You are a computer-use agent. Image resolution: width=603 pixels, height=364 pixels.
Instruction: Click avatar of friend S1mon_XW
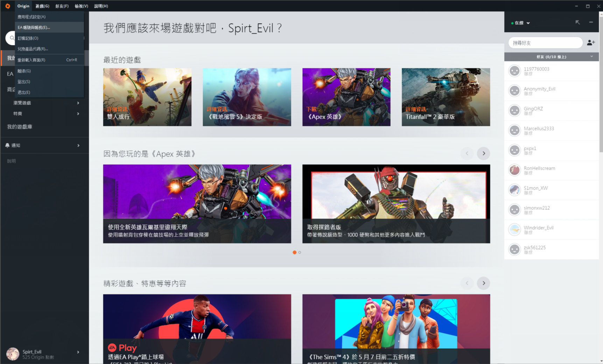514,190
